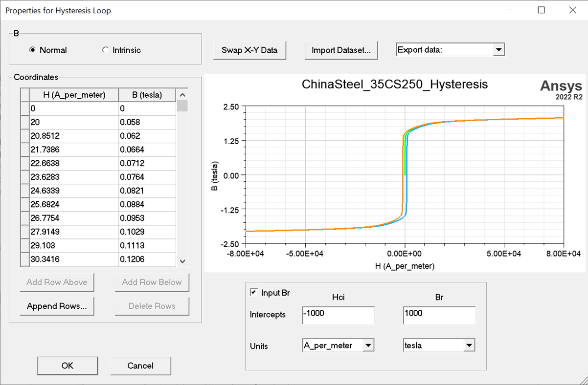Click the B (tesla) column header
Viewport: 588px width, 385px height.
[147, 95]
